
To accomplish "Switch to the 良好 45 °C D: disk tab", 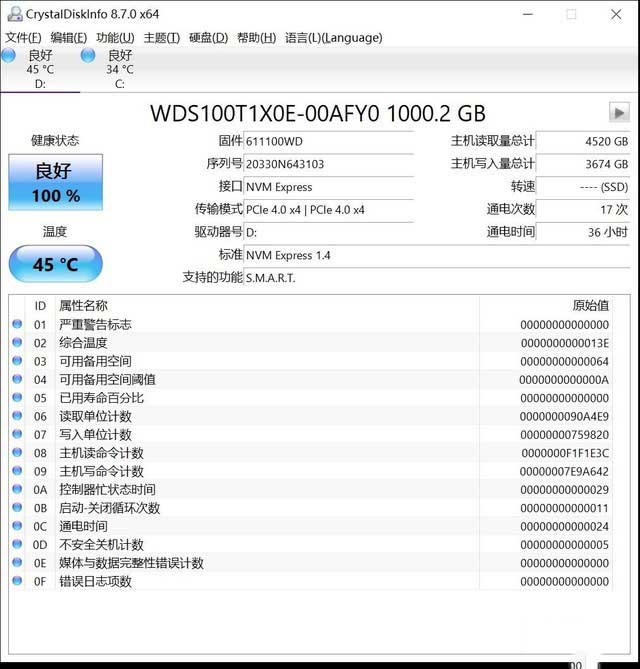I will tap(40, 70).
